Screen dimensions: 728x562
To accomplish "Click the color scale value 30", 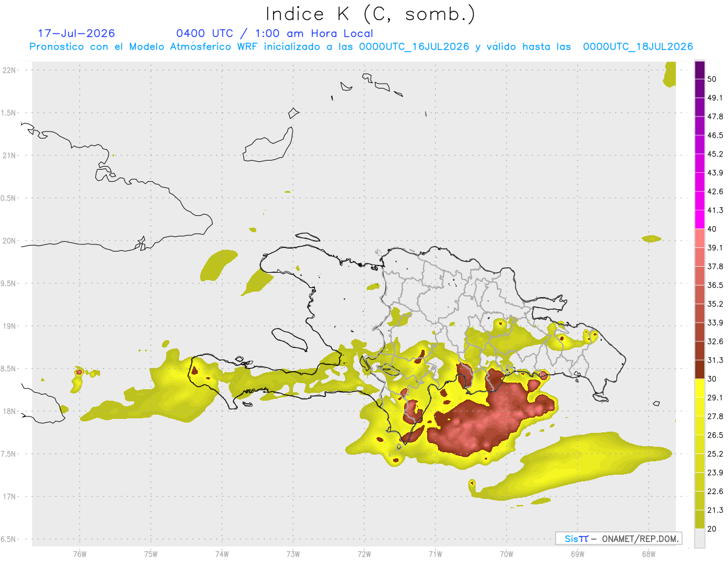I will 712,379.
